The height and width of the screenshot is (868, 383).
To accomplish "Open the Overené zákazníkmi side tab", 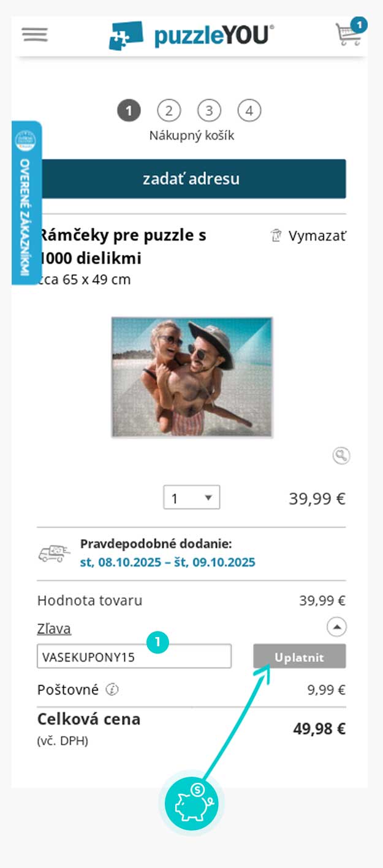I will (26, 203).
